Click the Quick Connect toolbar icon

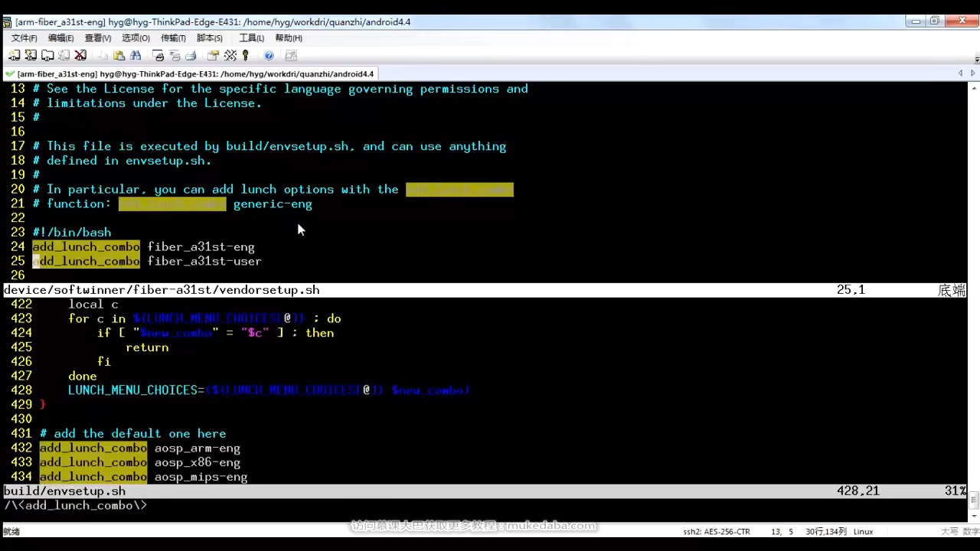pos(31,55)
